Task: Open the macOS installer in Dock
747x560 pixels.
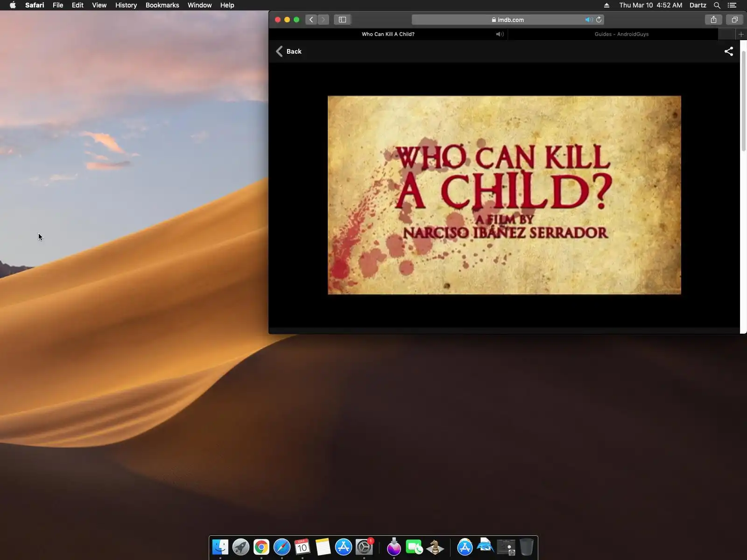Action: click(x=394, y=547)
